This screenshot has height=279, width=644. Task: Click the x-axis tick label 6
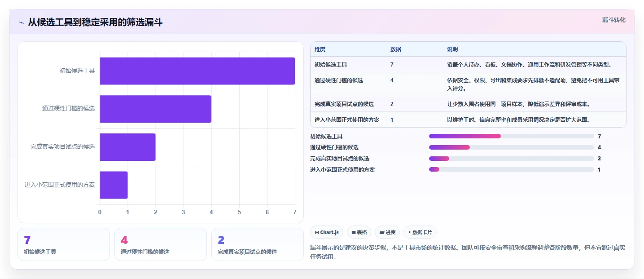[x=267, y=212]
